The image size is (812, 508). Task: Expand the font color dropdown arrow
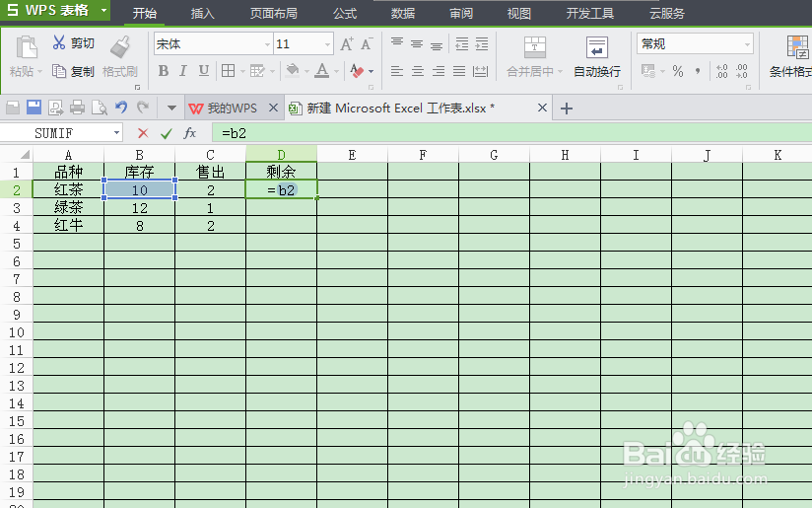[x=337, y=71]
